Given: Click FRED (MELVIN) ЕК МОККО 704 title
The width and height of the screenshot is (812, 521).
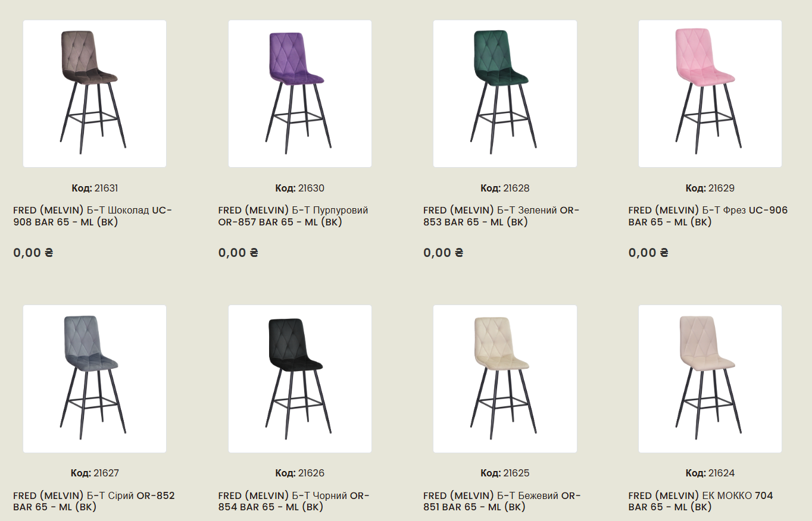Looking at the screenshot, I should (701, 501).
